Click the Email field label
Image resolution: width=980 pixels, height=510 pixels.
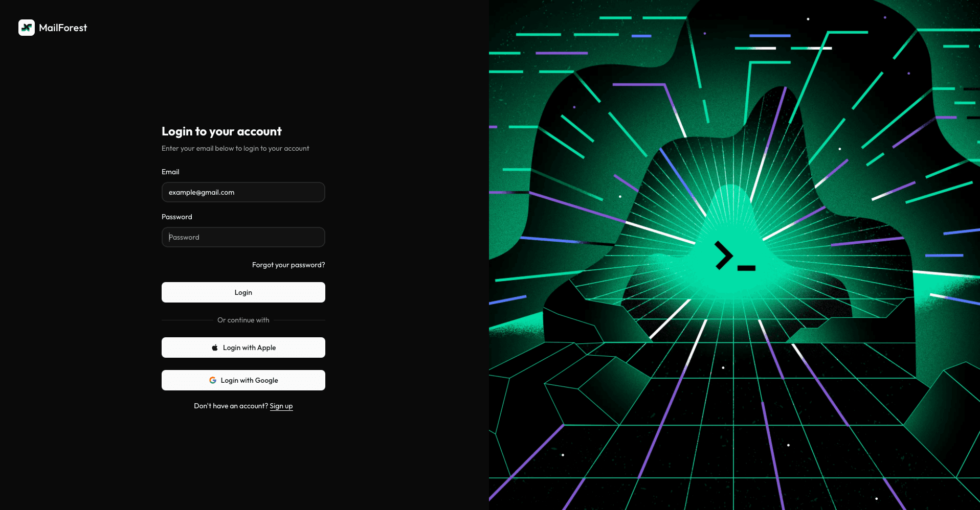(x=170, y=172)
